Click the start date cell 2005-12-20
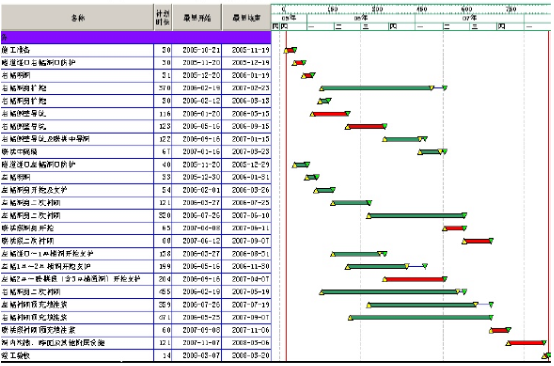The height and width of the screenshot is (366, 554). pyautogui.click(x=197, y=76)
